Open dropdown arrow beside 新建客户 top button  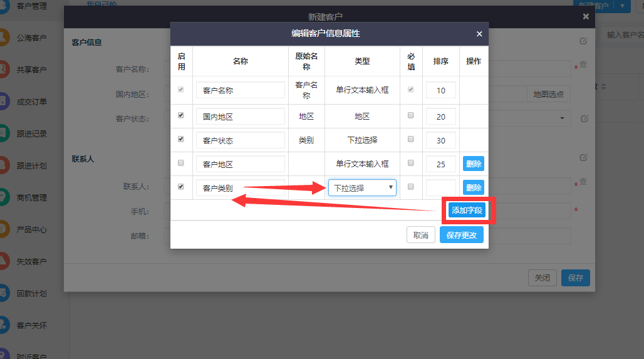pos(622,6)
